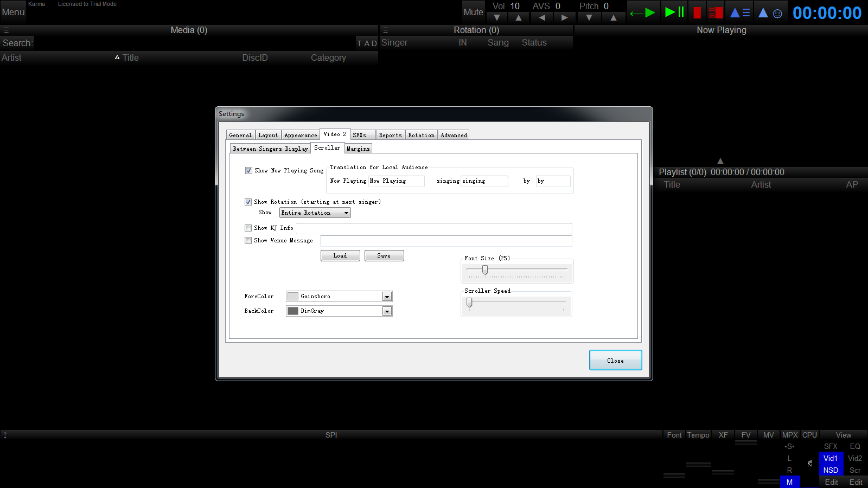The height and width of the screenshot is (488, 868).
Task: Click the red fade-stop icon
Action: click(x=716, y=13)
